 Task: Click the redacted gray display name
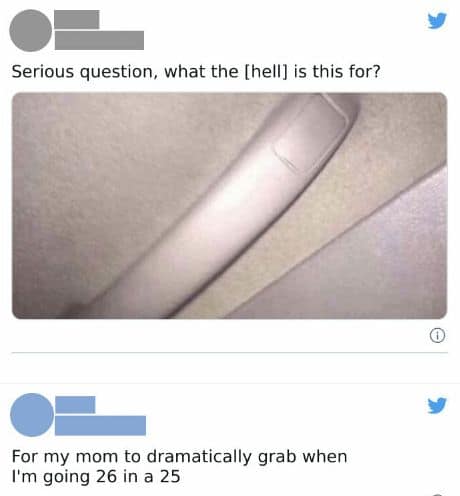click(77, 19)
